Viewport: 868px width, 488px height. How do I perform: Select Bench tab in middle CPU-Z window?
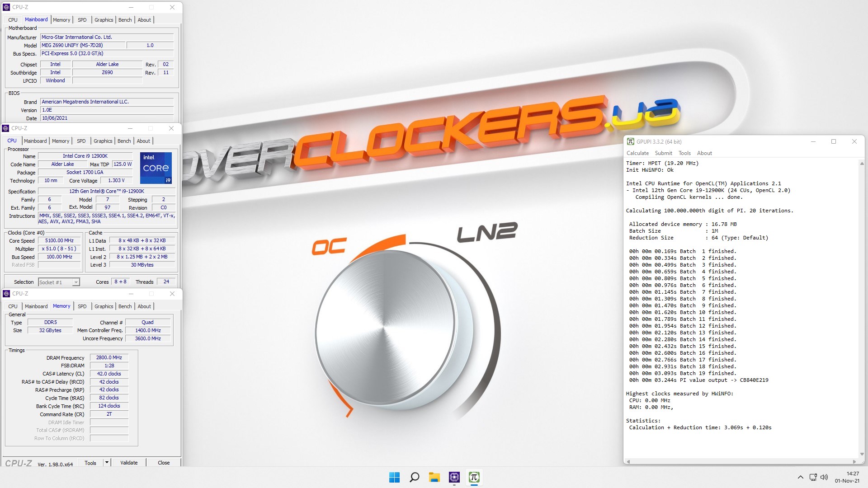click(124, 141)
